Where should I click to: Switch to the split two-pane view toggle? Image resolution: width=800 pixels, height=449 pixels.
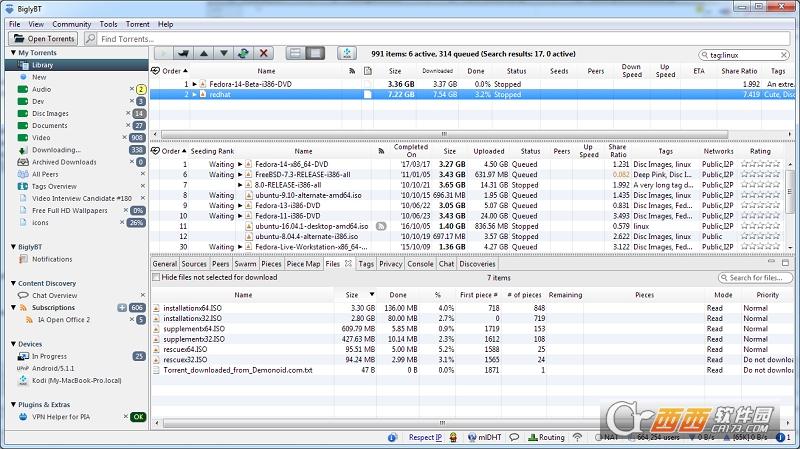pyautogui.click(x=295, y=53)
